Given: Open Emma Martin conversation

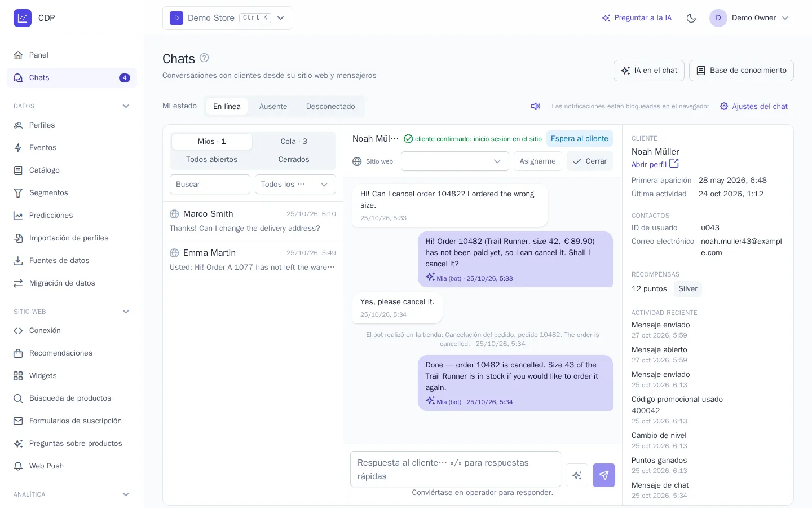Looking at the screenshot, I should click(253, 260).
